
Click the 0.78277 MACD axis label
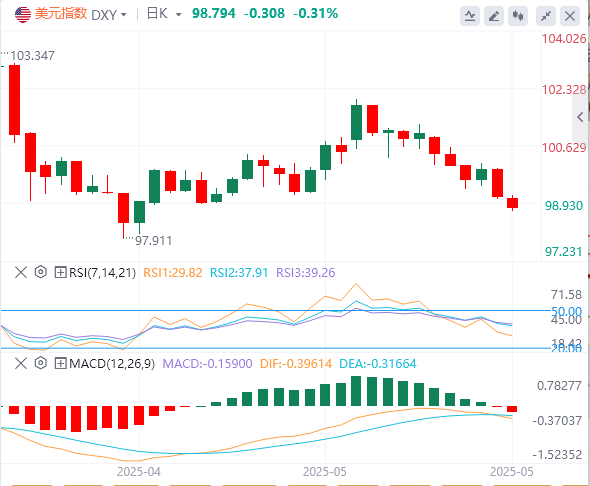click(x=559, y=386)
